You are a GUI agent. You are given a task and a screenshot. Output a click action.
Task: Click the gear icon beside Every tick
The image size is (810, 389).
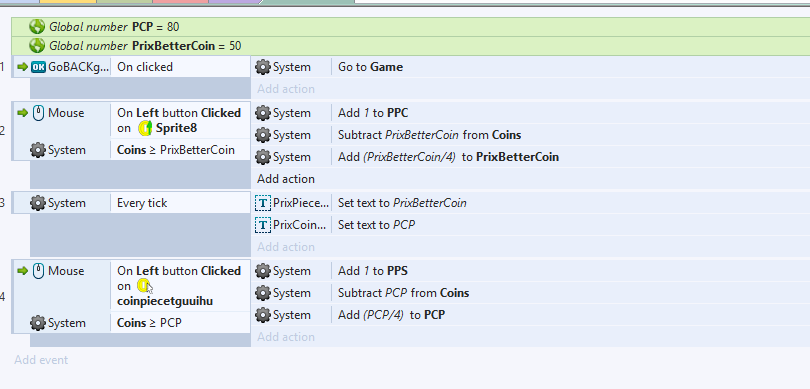[38, 203]
